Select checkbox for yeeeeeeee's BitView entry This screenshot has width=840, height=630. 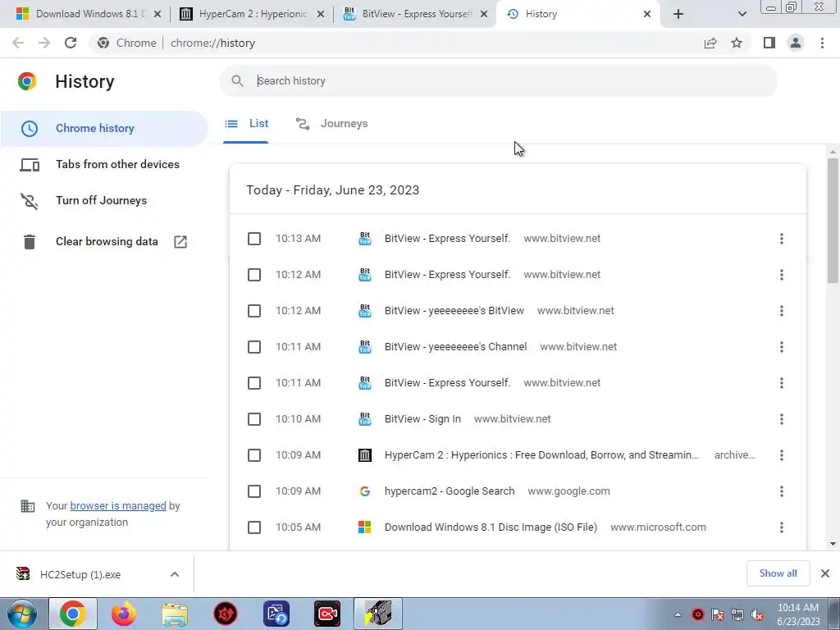click(254, 311)
